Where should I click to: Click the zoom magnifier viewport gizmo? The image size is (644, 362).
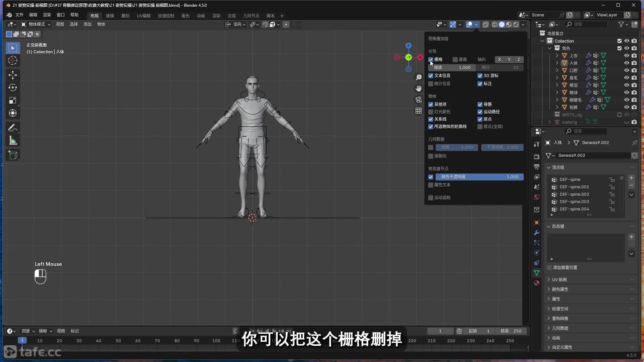tap(419, 77)
